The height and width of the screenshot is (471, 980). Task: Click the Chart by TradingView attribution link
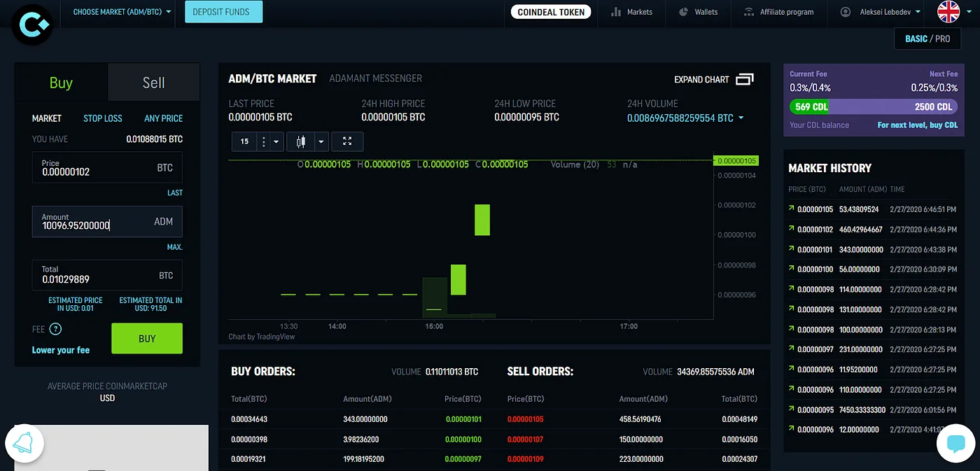pyautogui.click(x=262, y=337)
